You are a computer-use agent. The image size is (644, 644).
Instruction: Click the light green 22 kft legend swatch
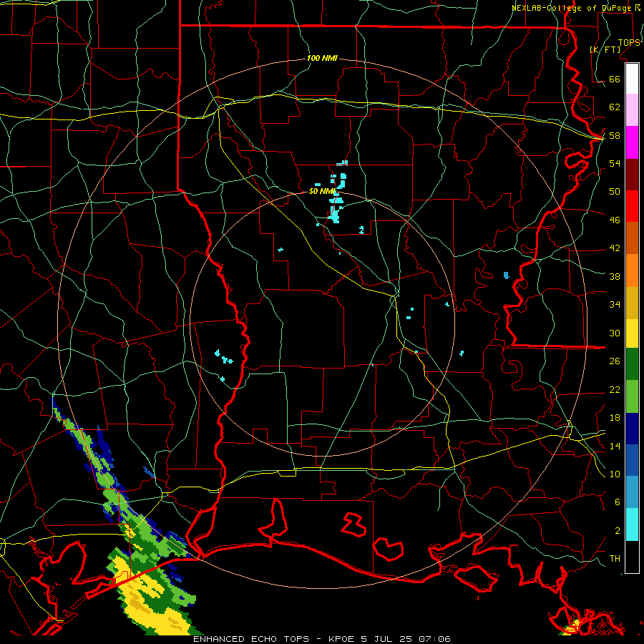[632, 396]
